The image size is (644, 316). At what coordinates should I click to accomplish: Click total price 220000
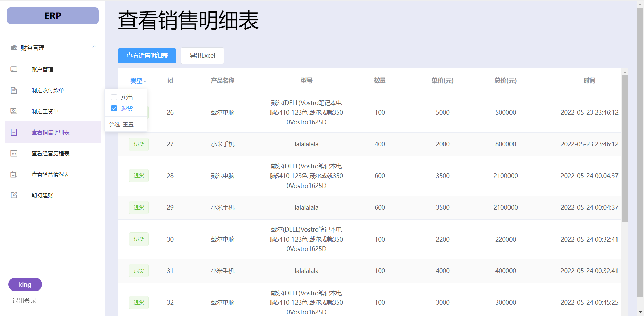pos(506,240)
